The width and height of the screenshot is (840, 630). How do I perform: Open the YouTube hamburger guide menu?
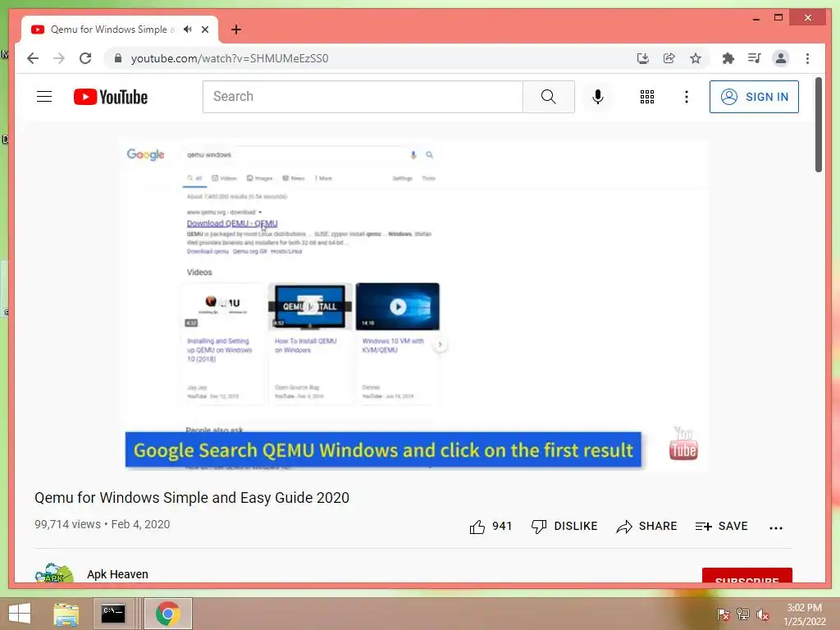click(x=44, y=97)
